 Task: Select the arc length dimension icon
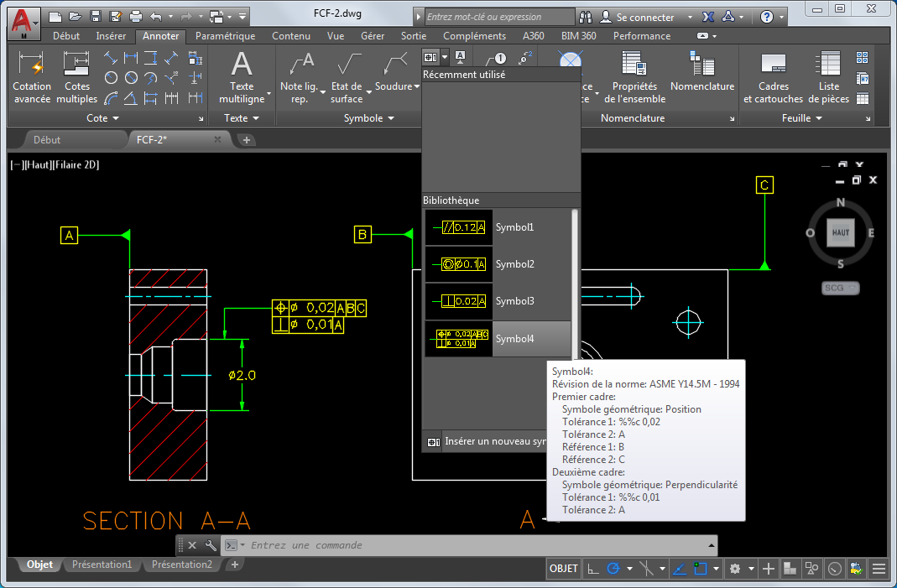tap(111, 98)
